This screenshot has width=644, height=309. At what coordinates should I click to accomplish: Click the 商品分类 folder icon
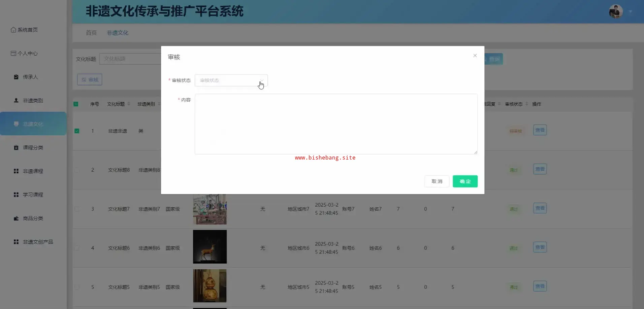(16, 218)
